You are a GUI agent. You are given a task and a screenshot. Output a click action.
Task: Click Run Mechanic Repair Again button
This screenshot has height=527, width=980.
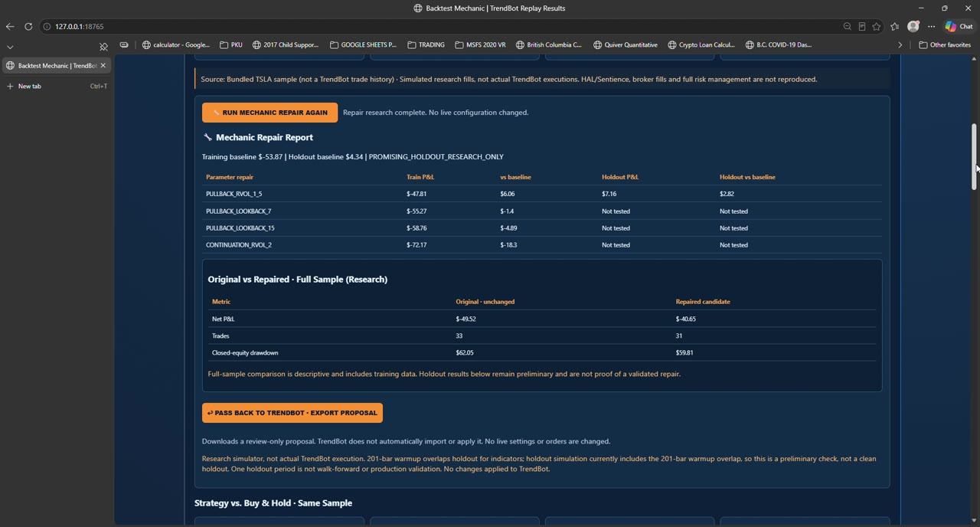[x=269, y=113]
